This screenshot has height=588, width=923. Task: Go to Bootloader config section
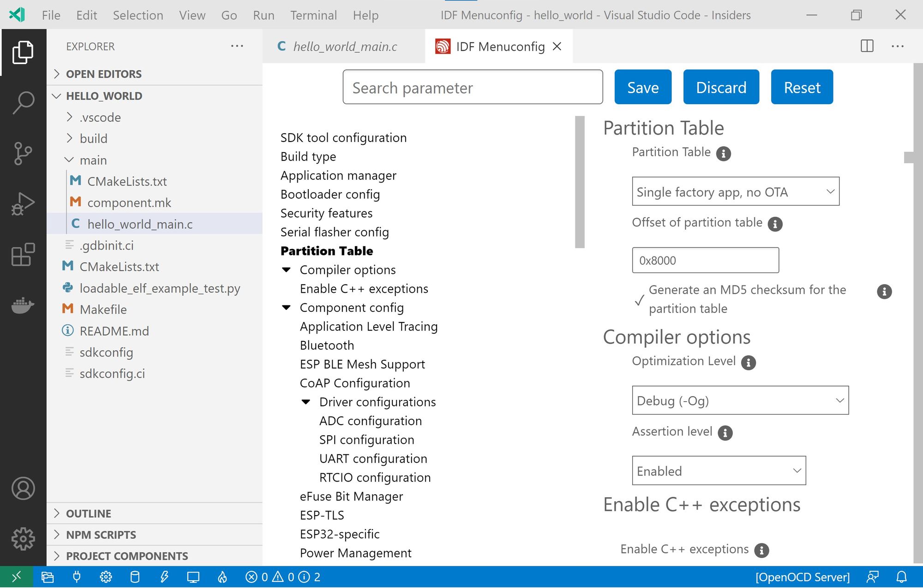(x=330, y=194)
